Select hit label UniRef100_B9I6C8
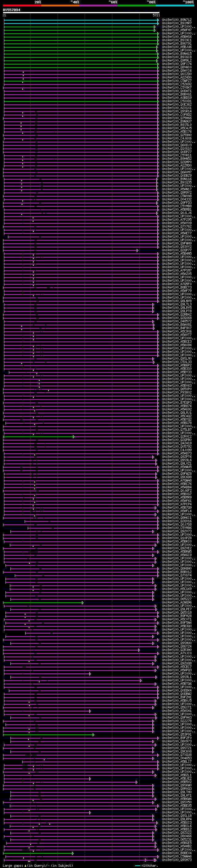The height and width of the screenshot is (868, 197). (177, 57)
